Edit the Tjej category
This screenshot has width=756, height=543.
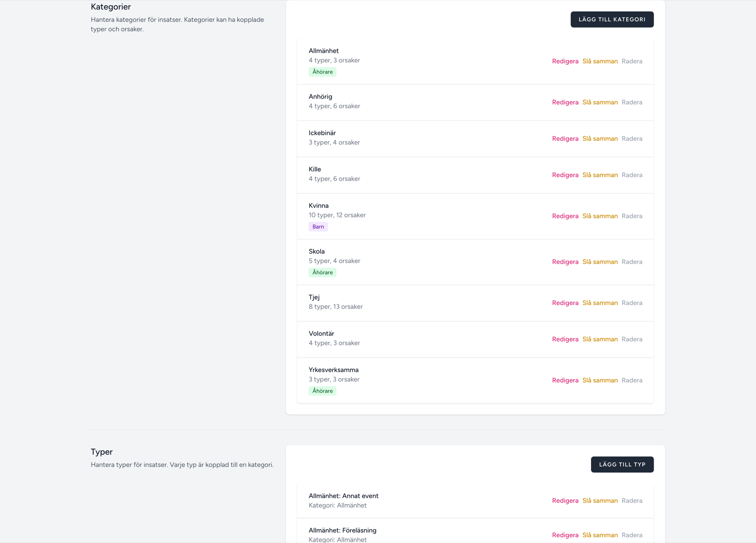565,303
